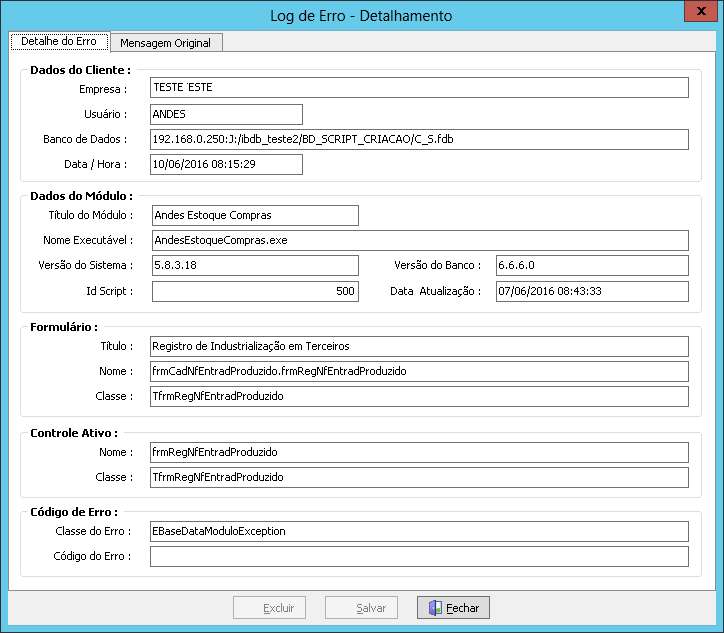724x633 pixels.
Task: Click the Formulário Título field
Action: tap(419, 346)
